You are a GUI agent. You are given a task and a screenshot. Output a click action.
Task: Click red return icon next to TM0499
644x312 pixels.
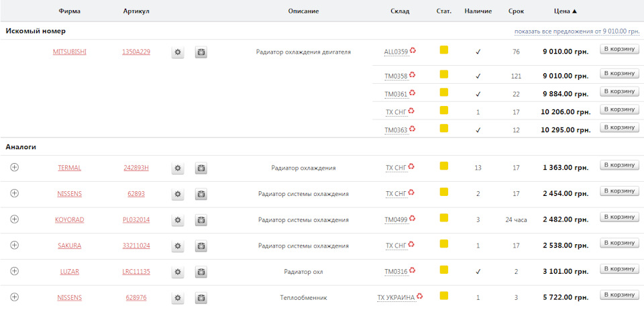click(x=413, y=219)
